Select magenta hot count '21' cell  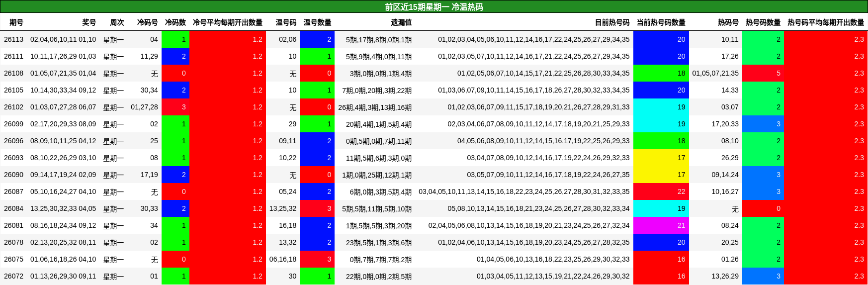[661, 225]
